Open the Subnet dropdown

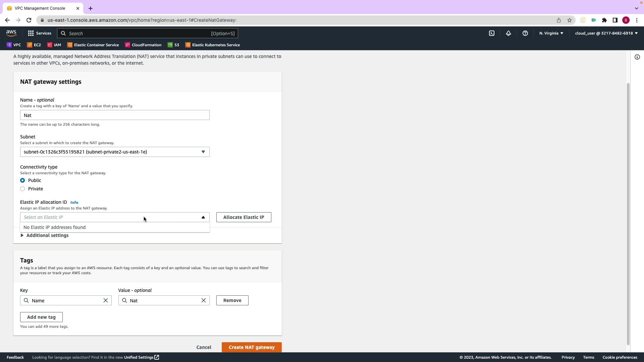pyautogui.click(x=115, y=152)
